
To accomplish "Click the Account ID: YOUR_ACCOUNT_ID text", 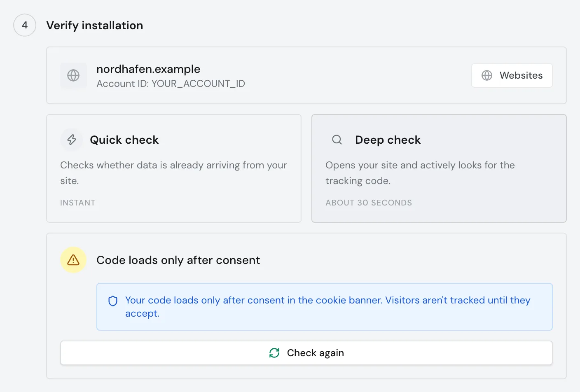I will click(x=171, y=84).
